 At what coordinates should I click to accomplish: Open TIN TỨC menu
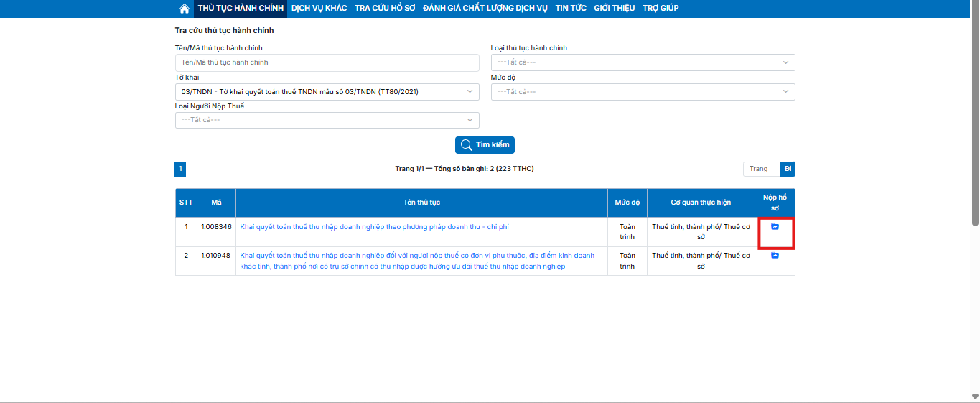571,9
